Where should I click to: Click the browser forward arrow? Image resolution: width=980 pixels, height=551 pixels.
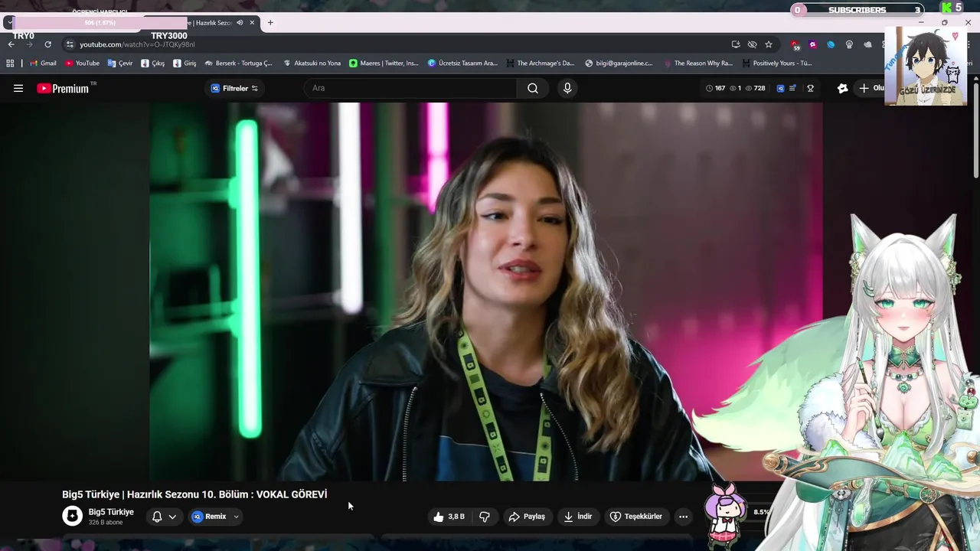pos(29,44)
